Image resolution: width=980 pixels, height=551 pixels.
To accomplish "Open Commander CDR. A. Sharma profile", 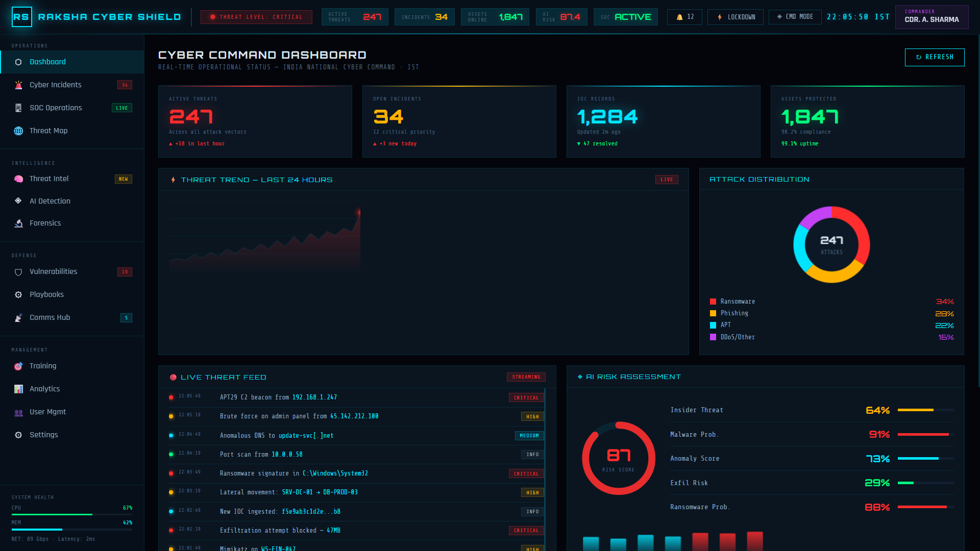I will tap(932, 17).
